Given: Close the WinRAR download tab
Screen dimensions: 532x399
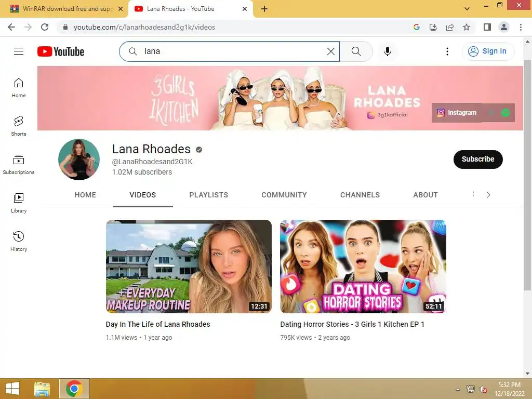Looking at the screenshot, I should [121, 9].
